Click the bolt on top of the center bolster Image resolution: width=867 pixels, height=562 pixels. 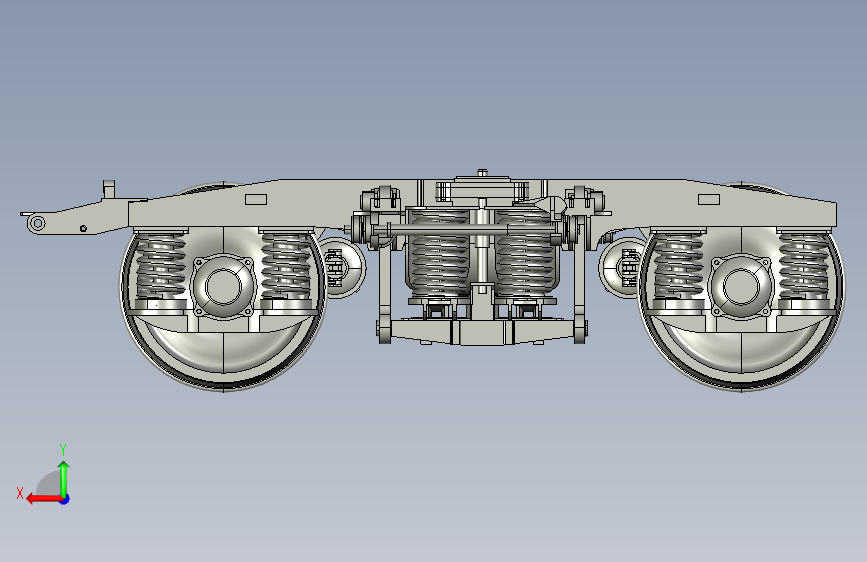(x=482, y=173)
